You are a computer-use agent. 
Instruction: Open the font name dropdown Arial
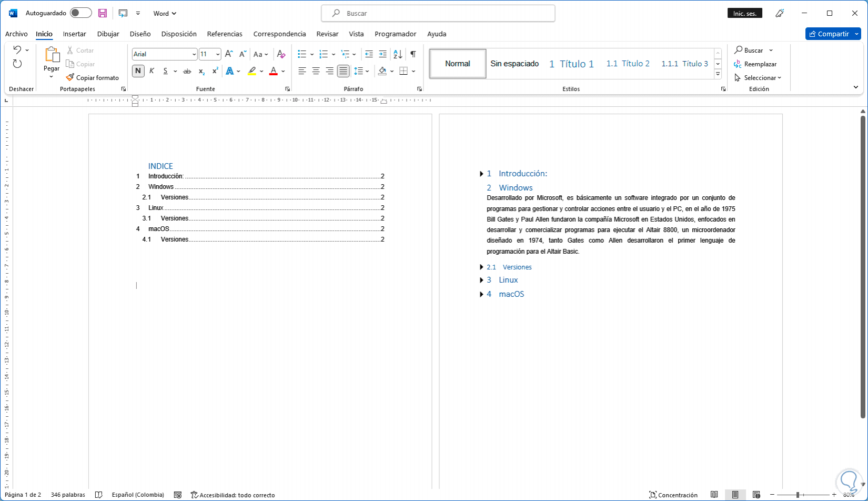pyautogui.click(x=194, y=54)
